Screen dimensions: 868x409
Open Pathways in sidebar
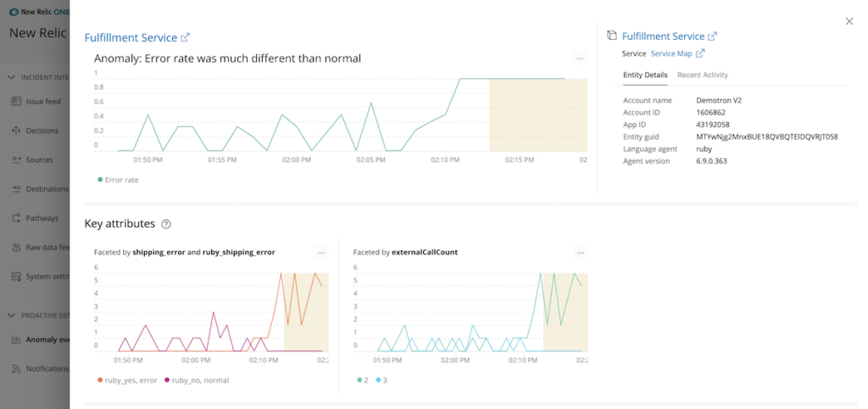(x=42, y=218)
